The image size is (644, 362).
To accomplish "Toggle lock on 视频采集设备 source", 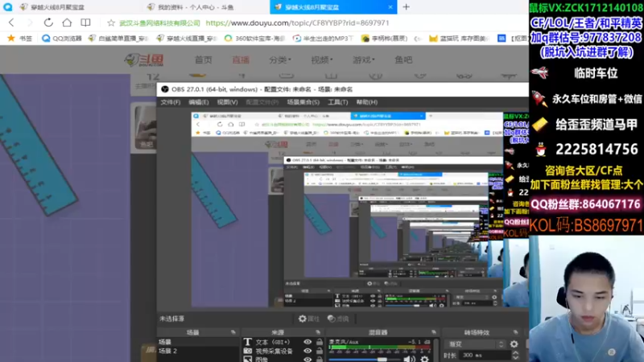I will (319, 351).
